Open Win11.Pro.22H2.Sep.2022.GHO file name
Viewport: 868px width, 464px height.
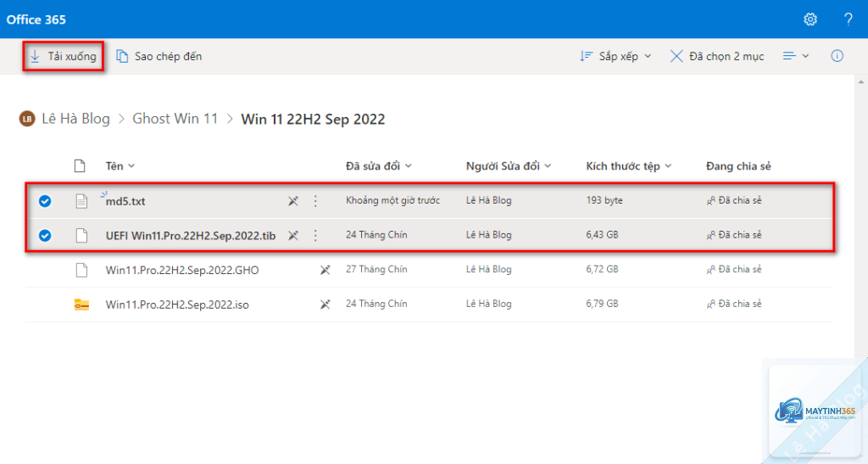[x=182, y=271]
